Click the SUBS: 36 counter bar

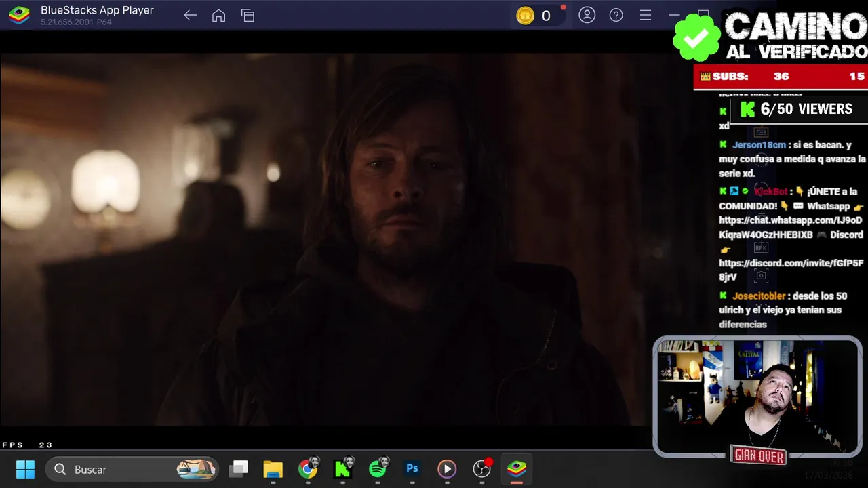click(781, 77)
